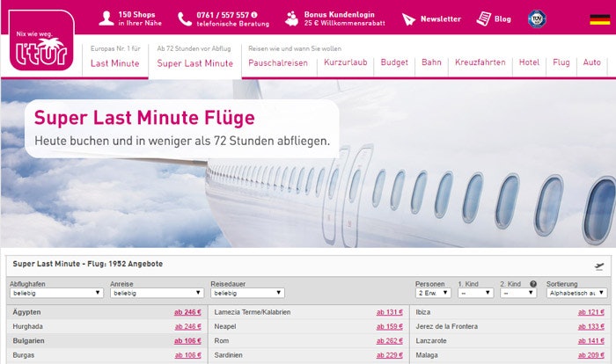The image size is (616, 364).
Task: Click the Malaga destination name
Action: pyautogui.click(x=427, y=355)
